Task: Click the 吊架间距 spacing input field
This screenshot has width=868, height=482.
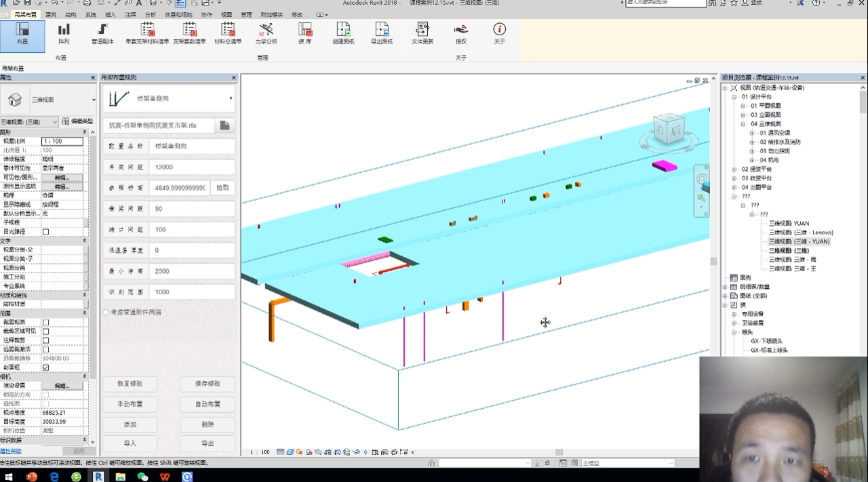Action: (192, 167)
